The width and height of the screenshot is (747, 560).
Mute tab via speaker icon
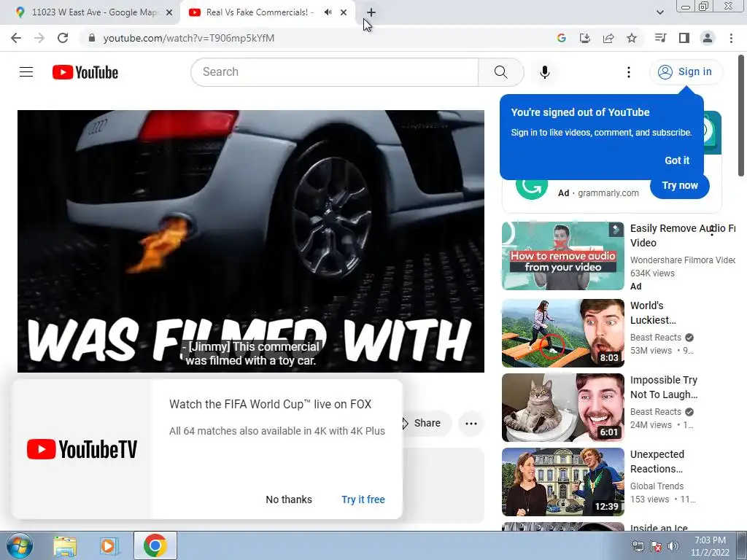pos(328,12)
